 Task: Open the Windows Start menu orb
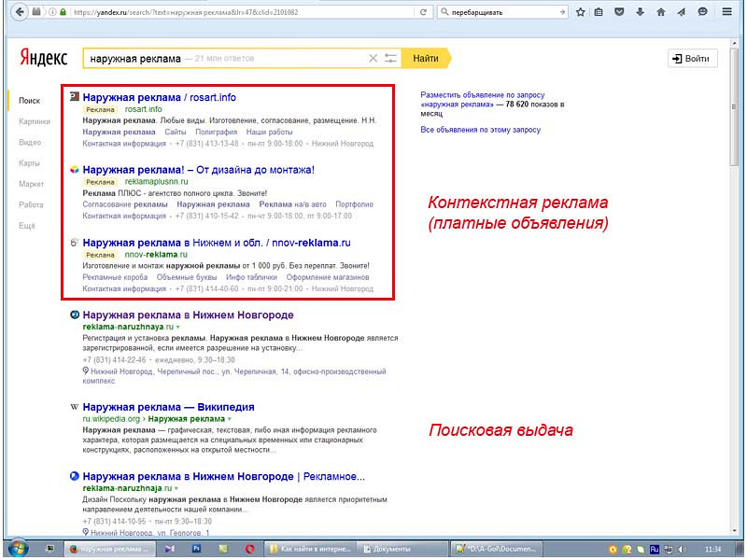click(19, 549)
